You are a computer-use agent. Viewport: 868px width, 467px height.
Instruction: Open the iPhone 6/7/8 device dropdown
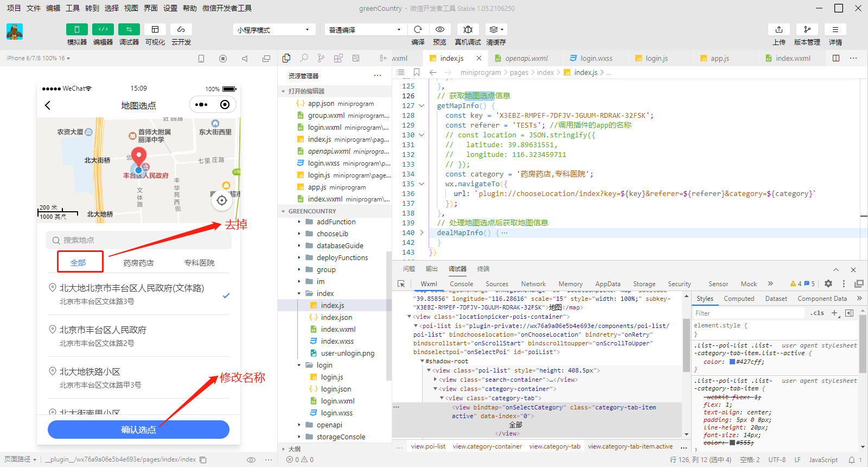[38, 58]
